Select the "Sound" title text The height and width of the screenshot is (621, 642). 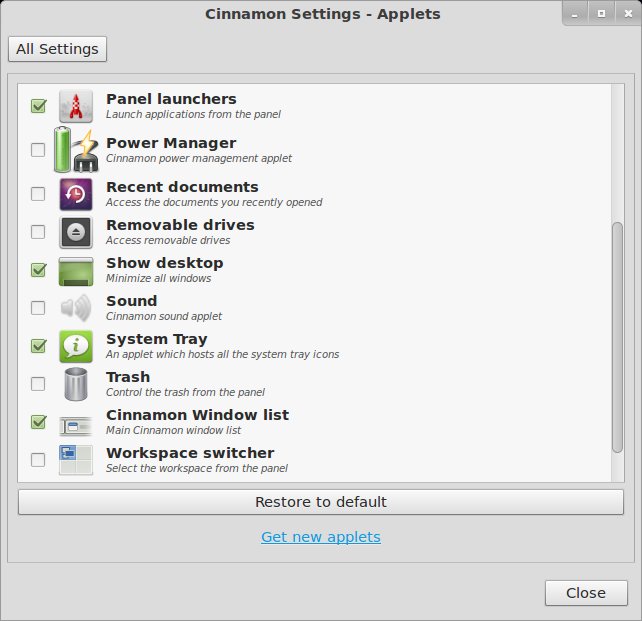(x=131, y=301)
